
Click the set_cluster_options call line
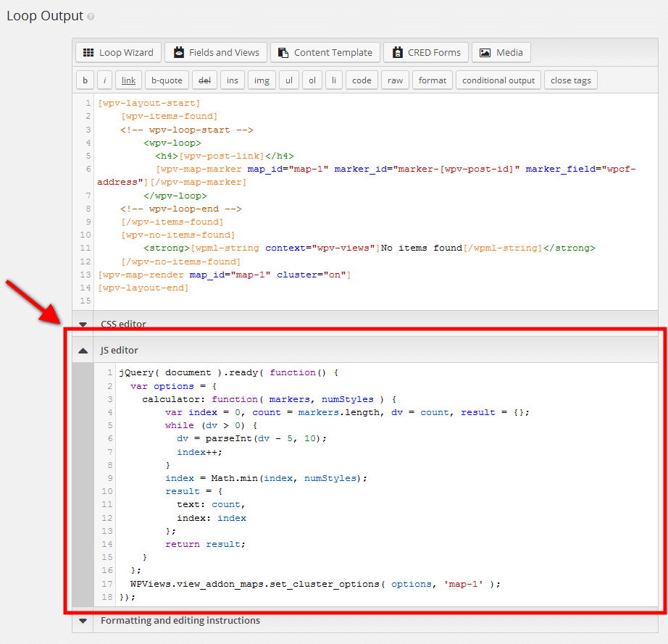[x=316, y=584]
